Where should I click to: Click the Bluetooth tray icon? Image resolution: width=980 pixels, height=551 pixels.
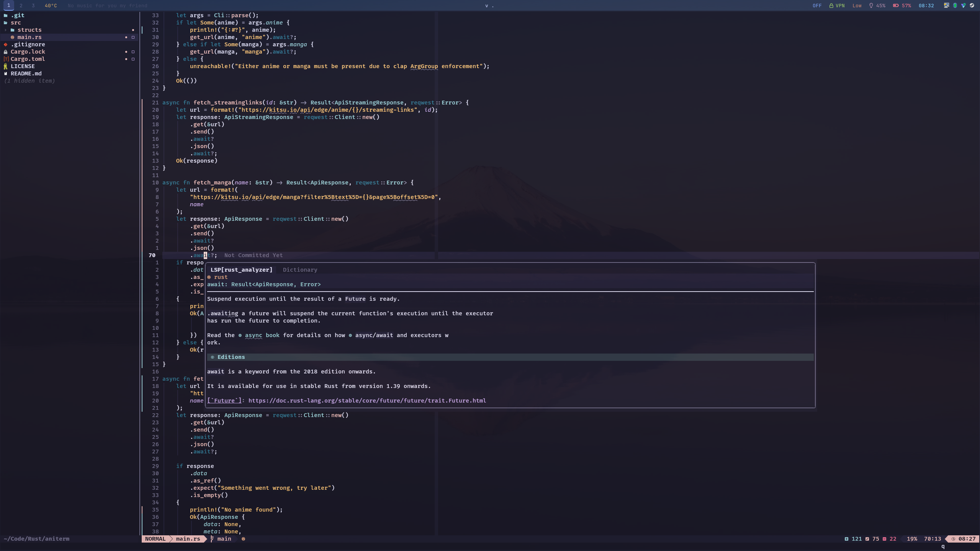pos(955,5)
